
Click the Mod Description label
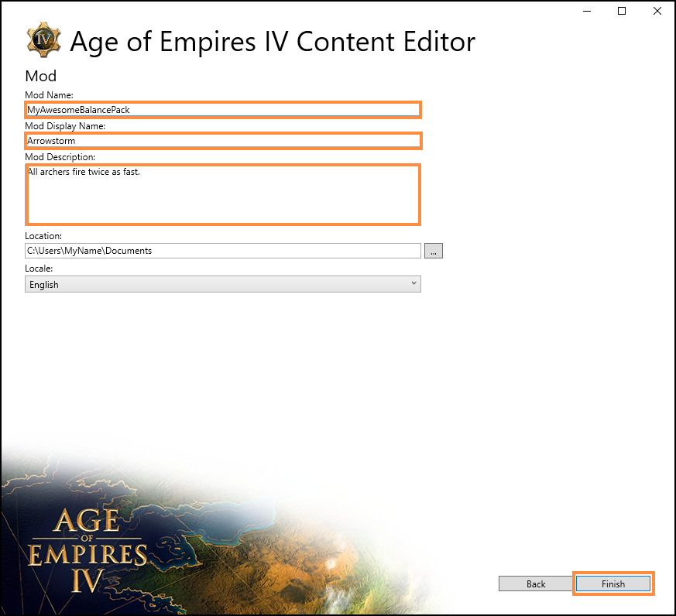(60, 157)
